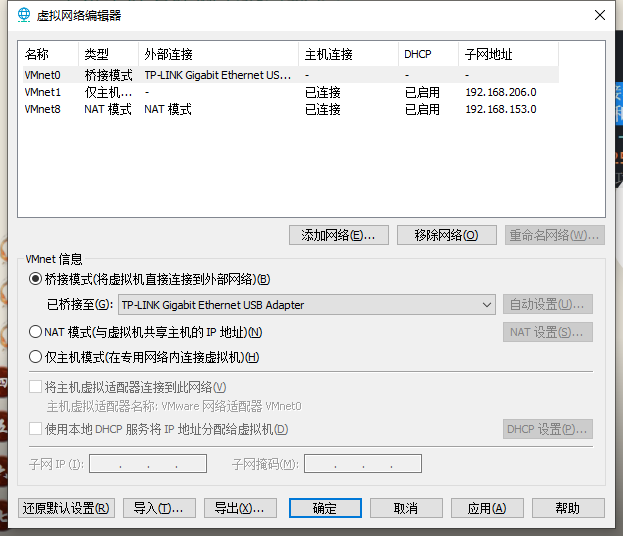Click the DHCP column header
The image size is (623, 536).
(x=428, y=54)
